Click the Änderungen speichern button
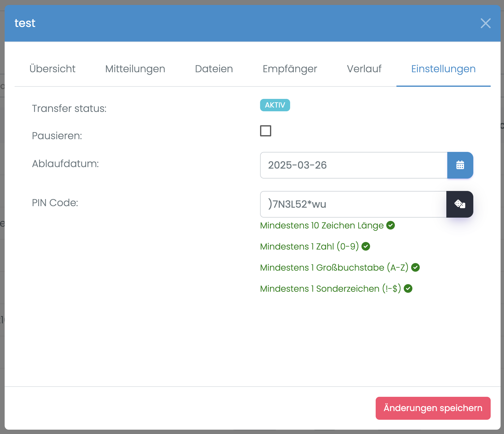This screenshot has height=434, width=504. tap(433, 408)
